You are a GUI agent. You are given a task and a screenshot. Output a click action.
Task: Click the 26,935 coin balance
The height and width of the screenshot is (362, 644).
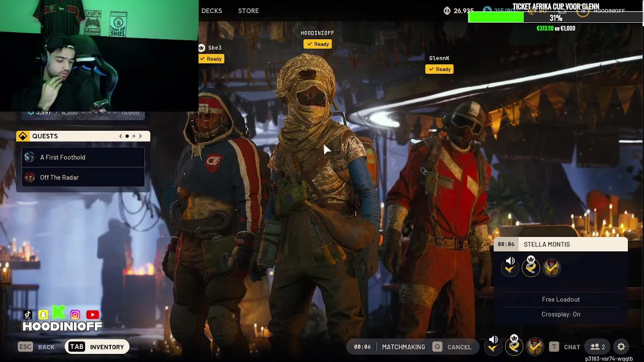pos(463,11)
